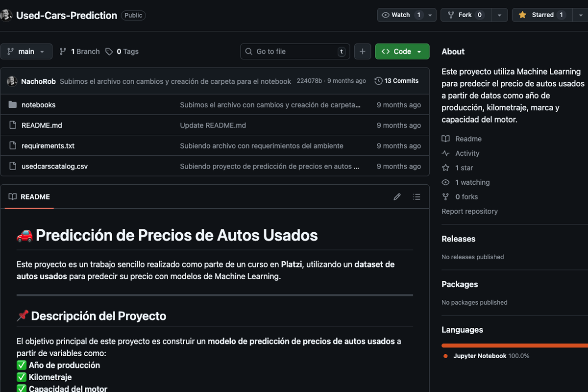The image size is (588, 392).
Task: Click the plus add file button
Action: (362, 51)
